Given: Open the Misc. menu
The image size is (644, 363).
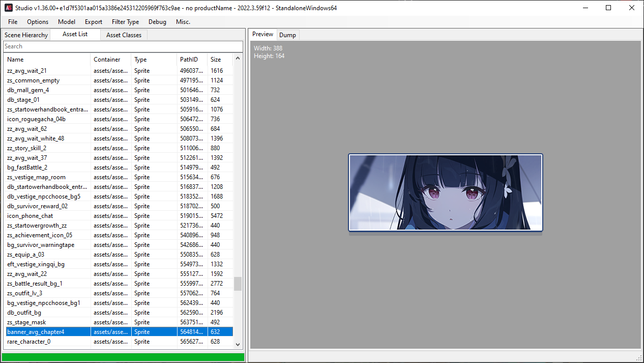Looking at the screenshot, I should coord(183,22).
